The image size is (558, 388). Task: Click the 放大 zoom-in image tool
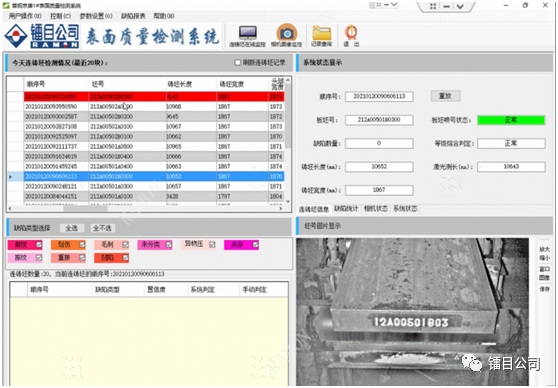(544, 249)
